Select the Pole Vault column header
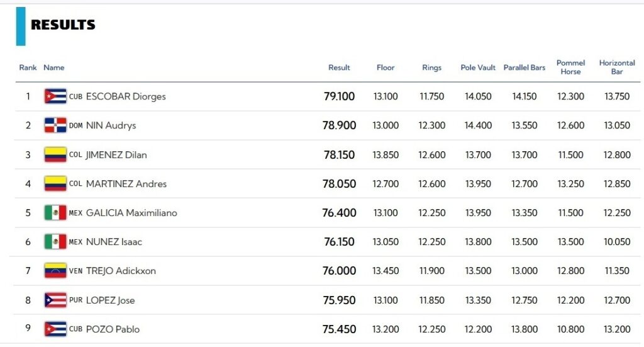 click(478, 67)
